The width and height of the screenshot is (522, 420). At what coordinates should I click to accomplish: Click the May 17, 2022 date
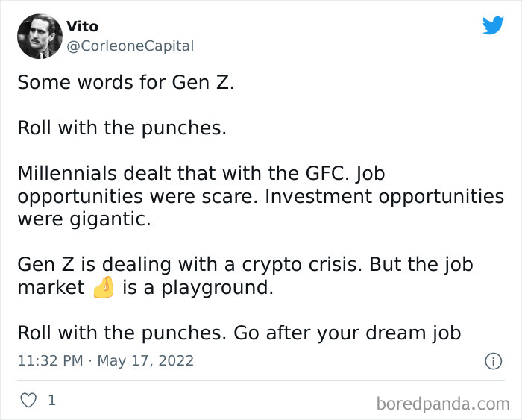[x=145, y=361]
